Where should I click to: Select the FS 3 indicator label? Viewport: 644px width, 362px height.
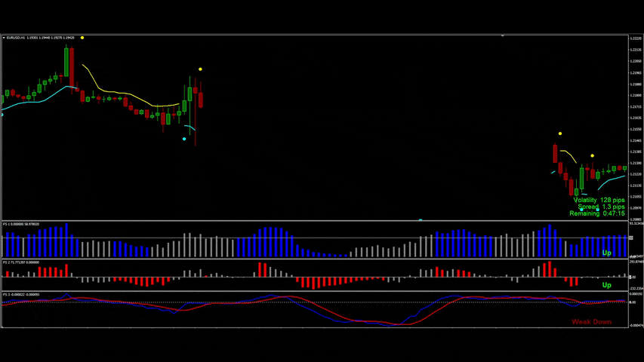click(x=21, y=294)
